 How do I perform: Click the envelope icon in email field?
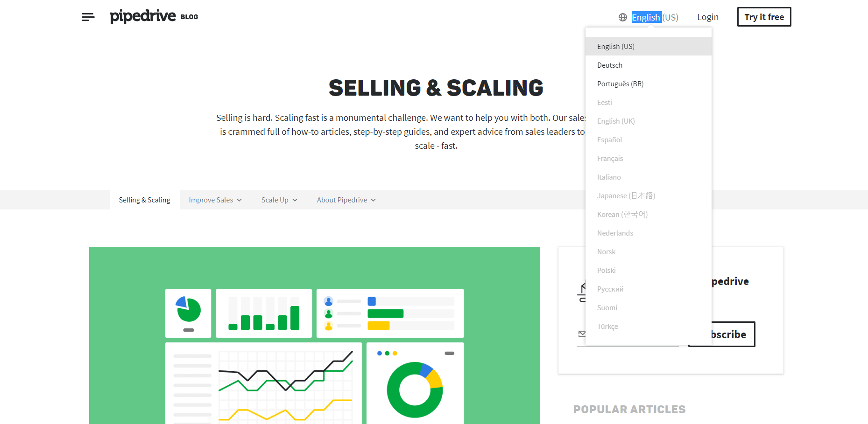click(582, 334)
